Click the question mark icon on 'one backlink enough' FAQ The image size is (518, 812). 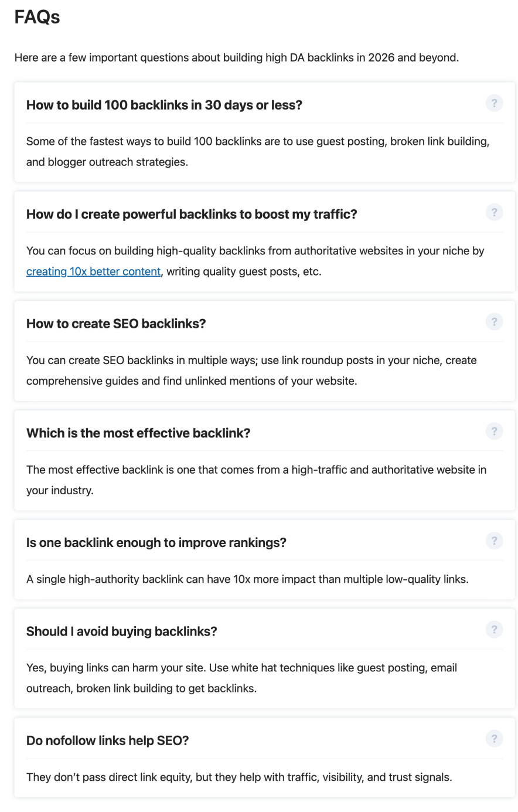(494, 541)
